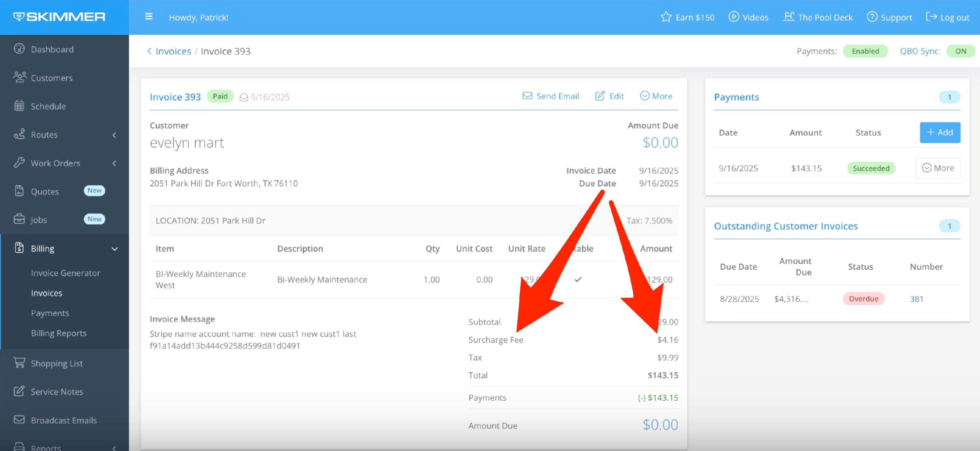
Task: Click the Overdue status badge
Action: pyautogui.click(x=864, y=299)
